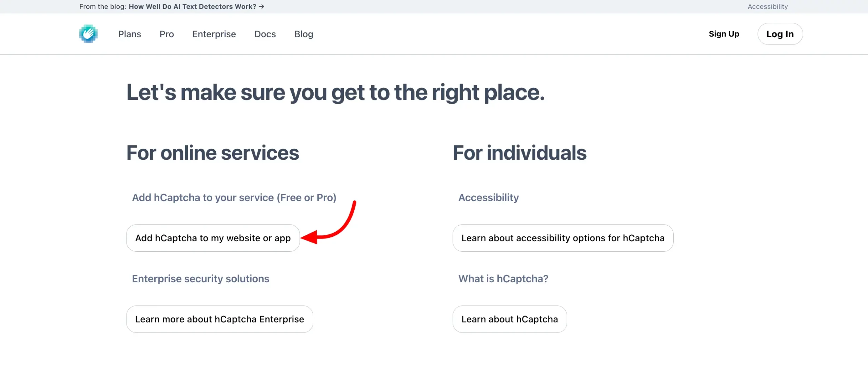This screenshot has height=365, width=868.
Task: Open the Plans navigation item
Action: pos(130,34)
